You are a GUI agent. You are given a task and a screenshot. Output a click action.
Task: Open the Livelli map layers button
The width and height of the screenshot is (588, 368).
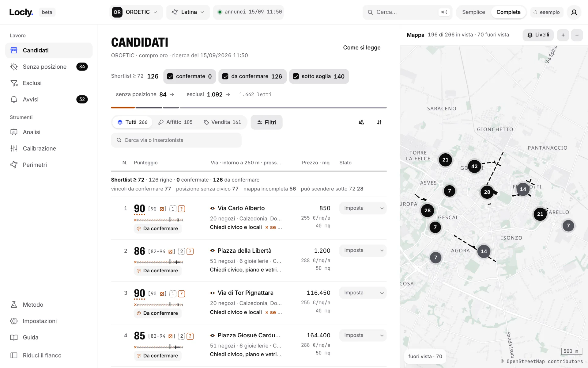click(538, 35)
